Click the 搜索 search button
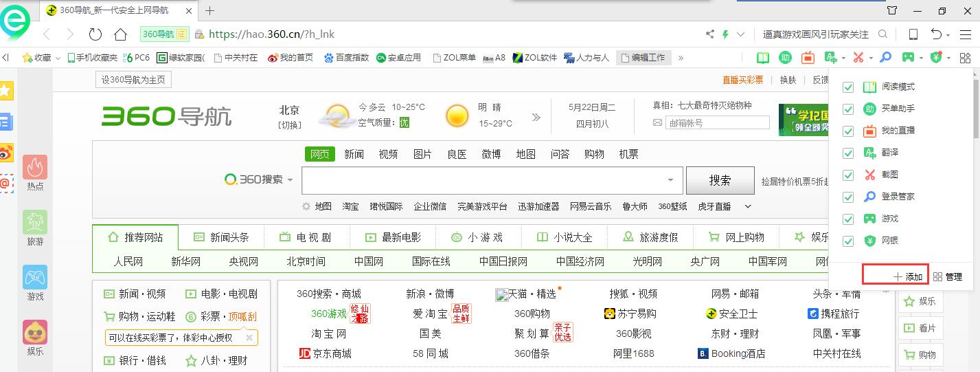980x372 pixels. pyautogui.click(x=720, y=180)
